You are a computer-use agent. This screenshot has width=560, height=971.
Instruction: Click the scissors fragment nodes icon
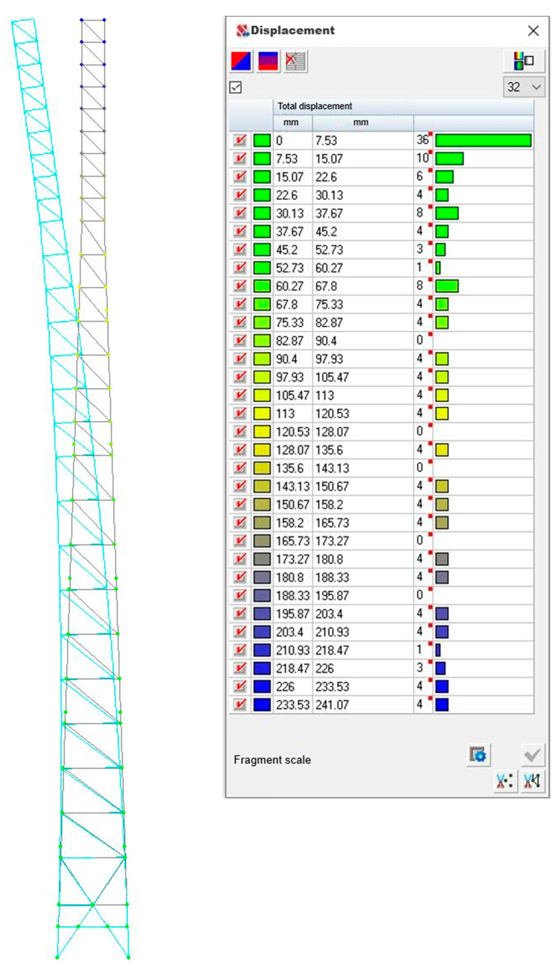click(x=505, y=781)
